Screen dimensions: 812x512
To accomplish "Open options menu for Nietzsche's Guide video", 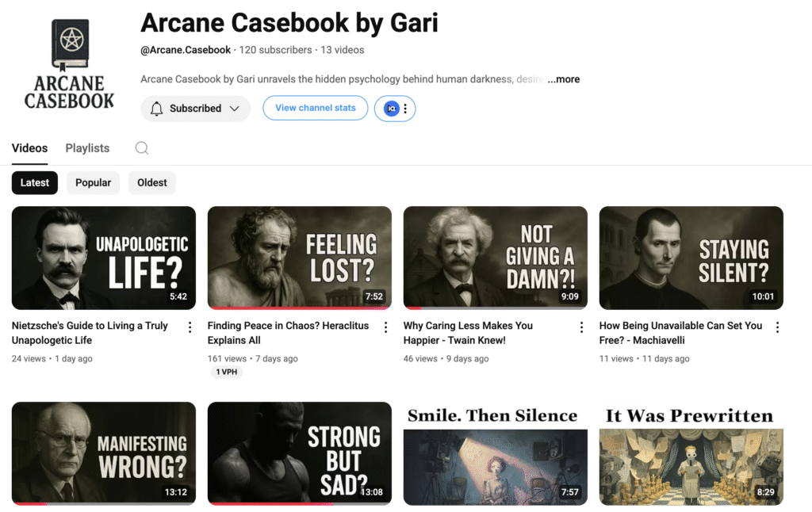I will tap(190, 327).
